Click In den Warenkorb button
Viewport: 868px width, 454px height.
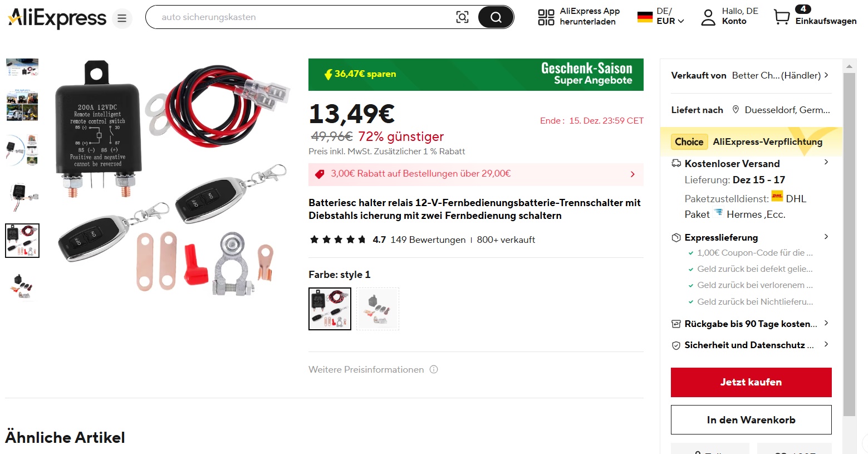(751, 420)
